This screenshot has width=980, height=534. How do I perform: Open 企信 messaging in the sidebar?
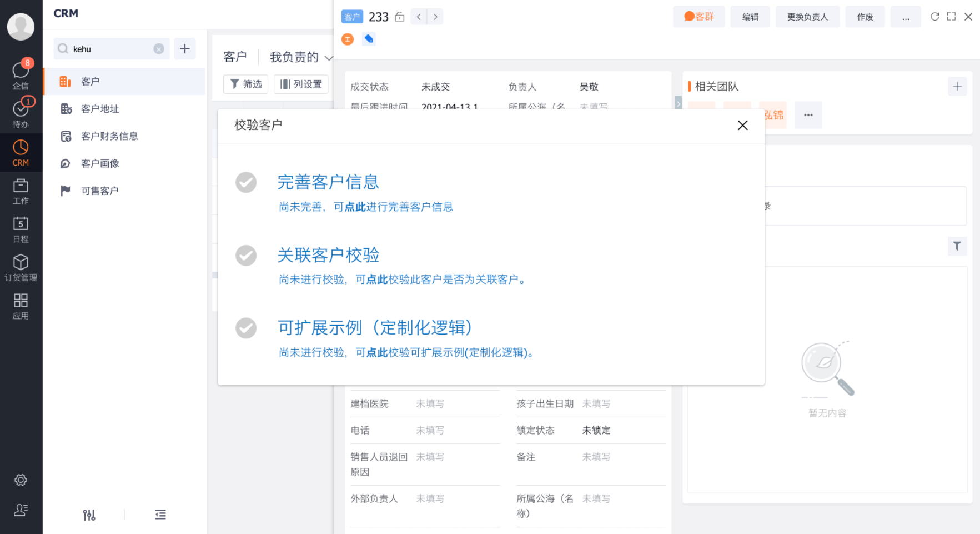(21, 74)
